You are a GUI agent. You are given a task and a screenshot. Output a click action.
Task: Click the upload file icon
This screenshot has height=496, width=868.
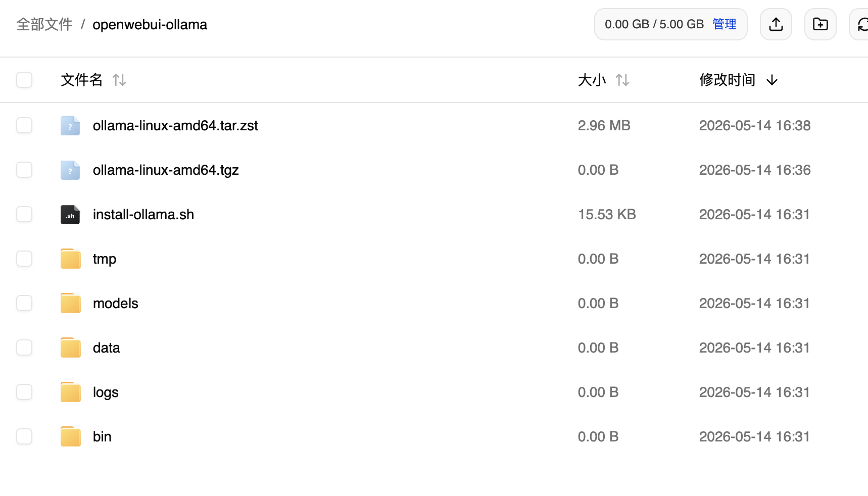pos(776,24)
